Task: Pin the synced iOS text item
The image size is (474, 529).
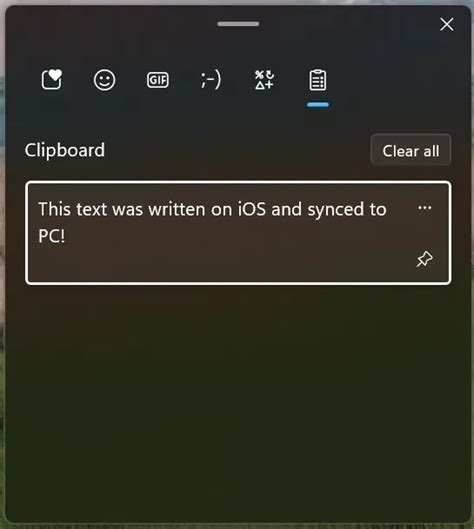Action: pos(424,259)
